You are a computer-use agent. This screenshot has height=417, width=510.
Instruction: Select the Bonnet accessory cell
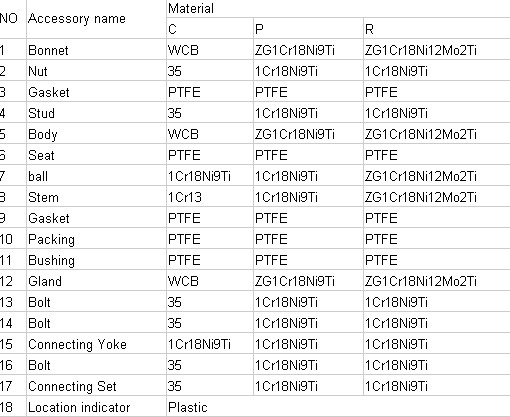(96, 50)
